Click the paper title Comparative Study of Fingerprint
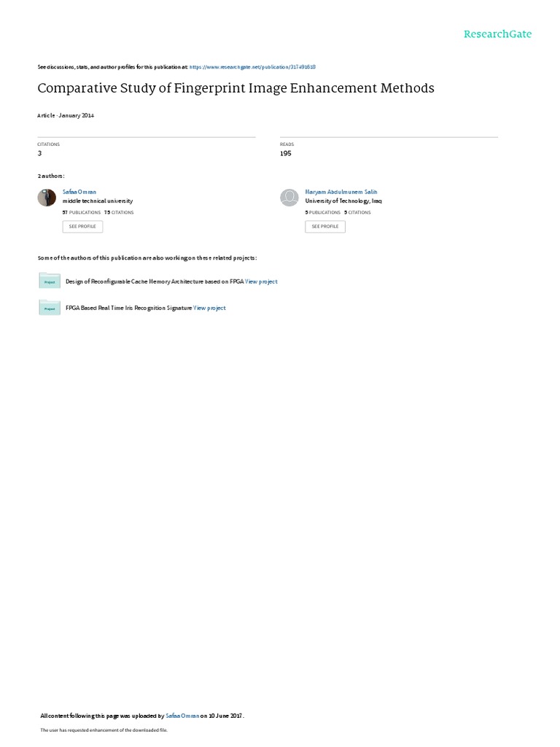Viewport: 560px width, 747px height. pos(236,88)
